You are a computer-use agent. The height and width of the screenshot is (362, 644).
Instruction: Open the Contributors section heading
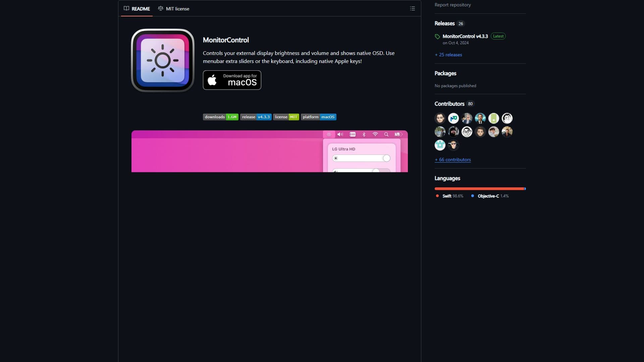(449, 104)
